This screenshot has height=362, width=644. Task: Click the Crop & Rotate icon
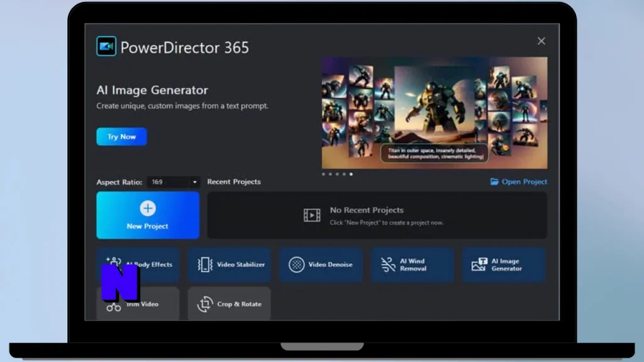[x=205, y=304]
